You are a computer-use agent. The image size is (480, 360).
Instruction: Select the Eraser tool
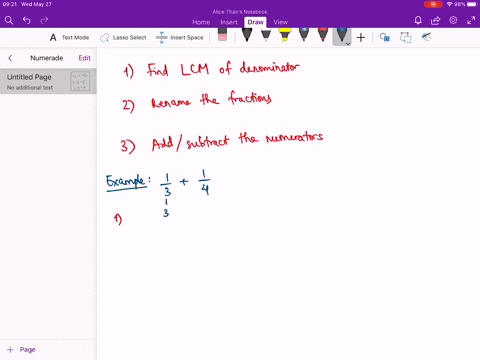[x=222, y=35]
